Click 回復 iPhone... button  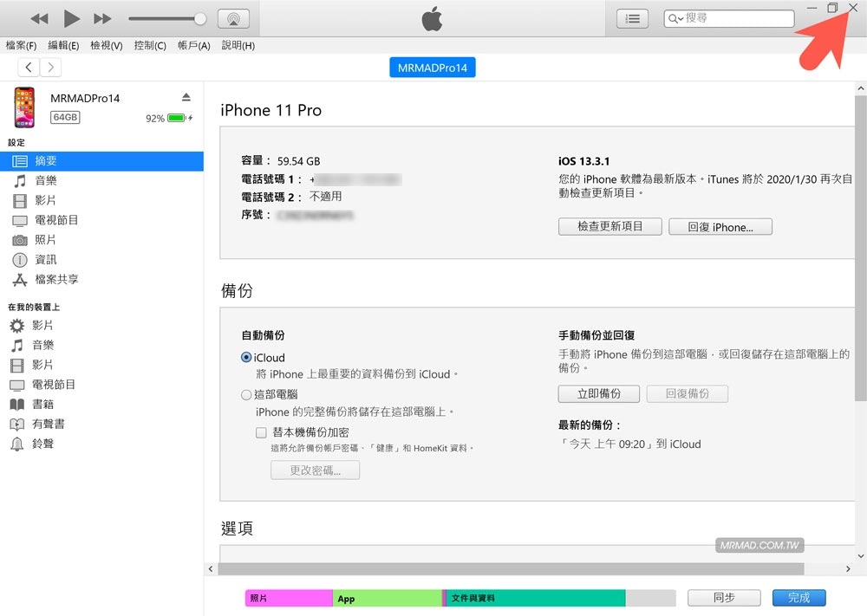[720, 226]
